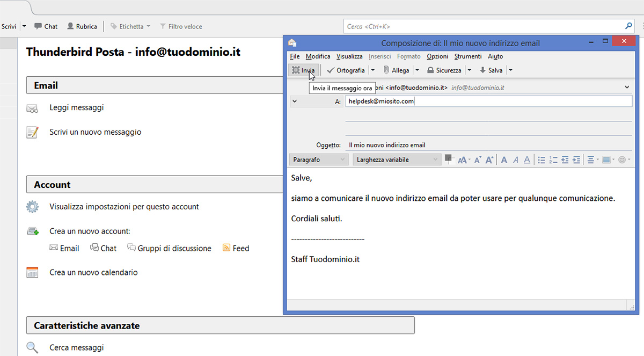Apply numbered list formatting

tap(553, 160)
